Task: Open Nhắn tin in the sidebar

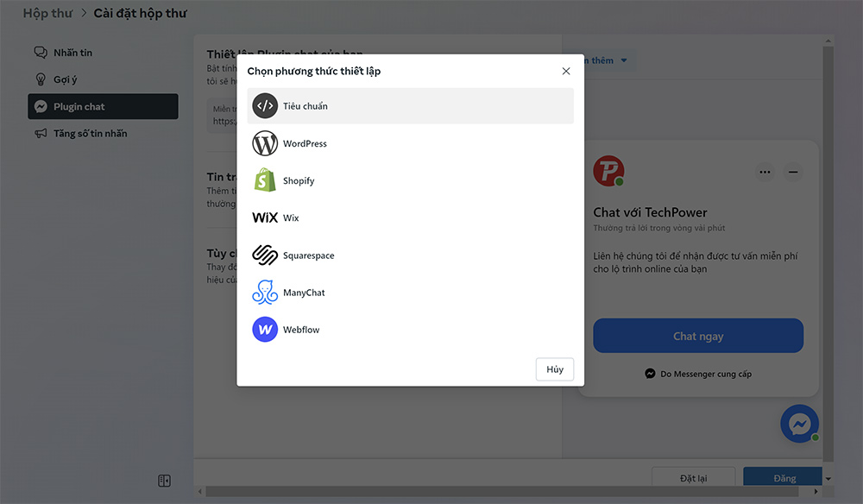Action: click(x=72, y=53)
